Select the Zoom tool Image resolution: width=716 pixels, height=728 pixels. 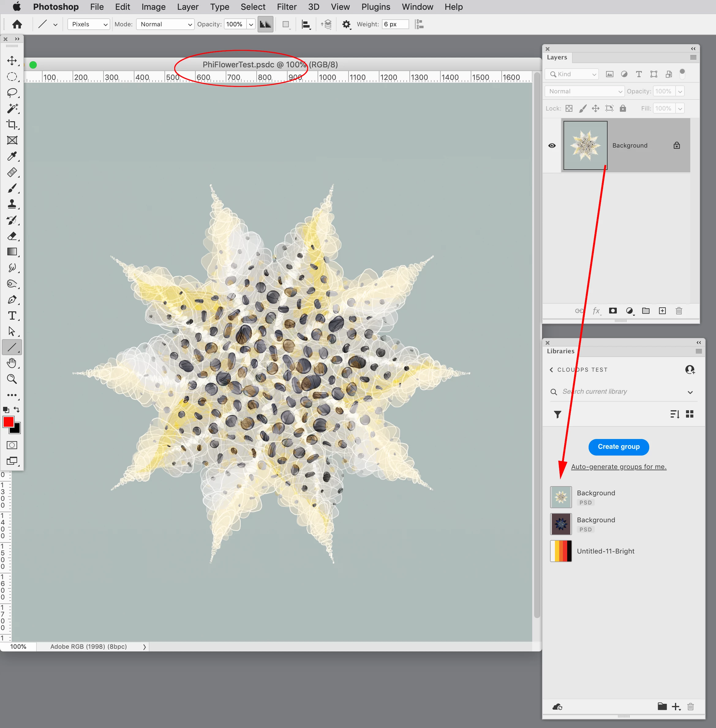click(12, 379)
